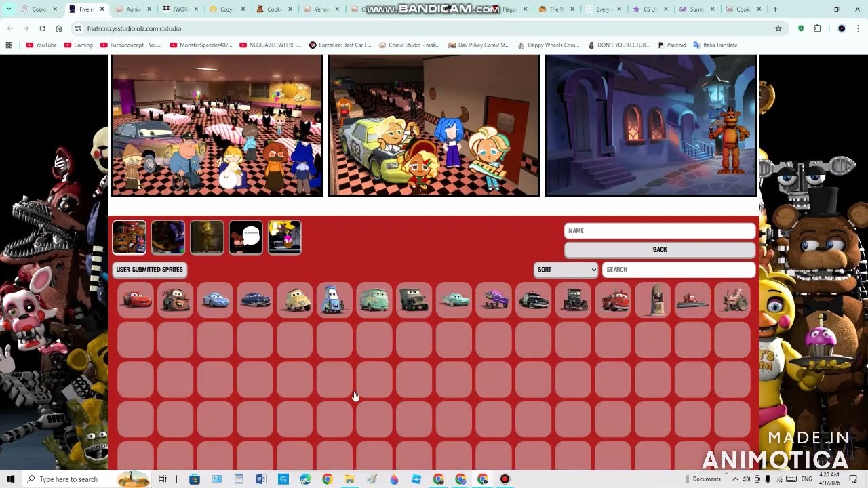The image size is (868, 488).
Task: Open the Sort dropdown
Action: 566,269
